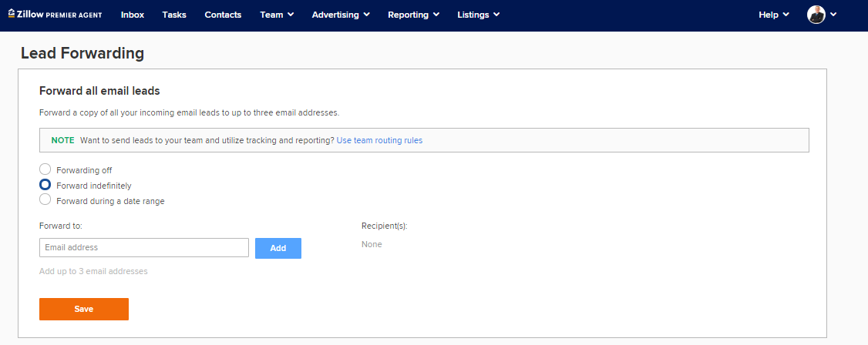Open the Help dropdown menu

[774, 15]
